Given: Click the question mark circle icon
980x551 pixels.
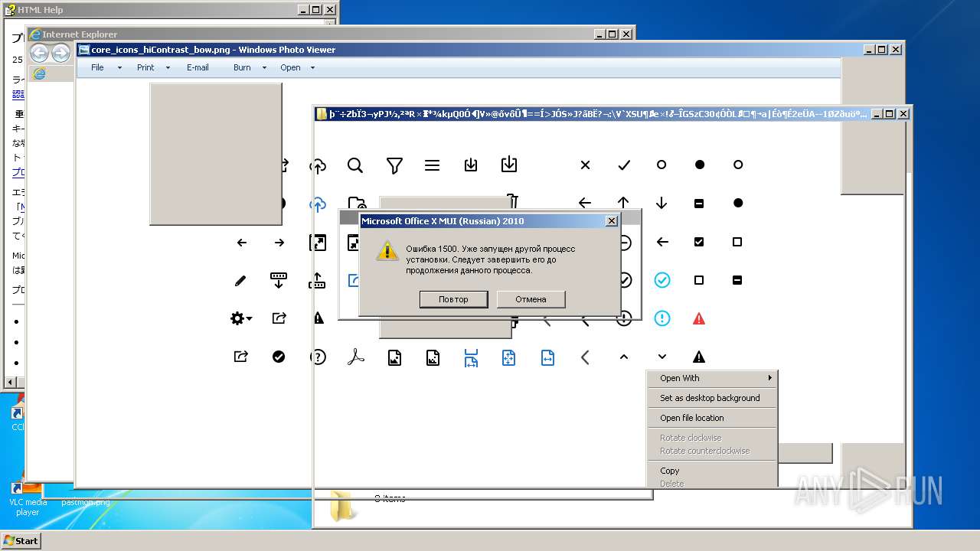Looking at the screenshot, I should click(318, 357).
